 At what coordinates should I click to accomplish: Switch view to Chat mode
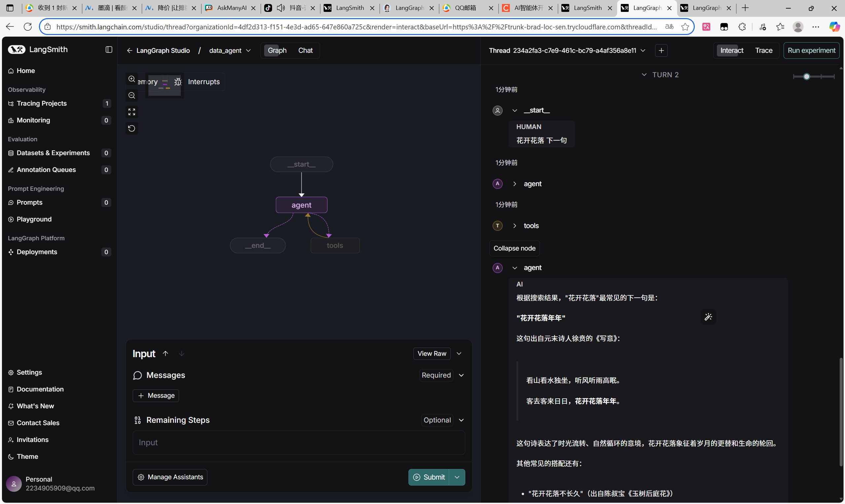[305, 50]
